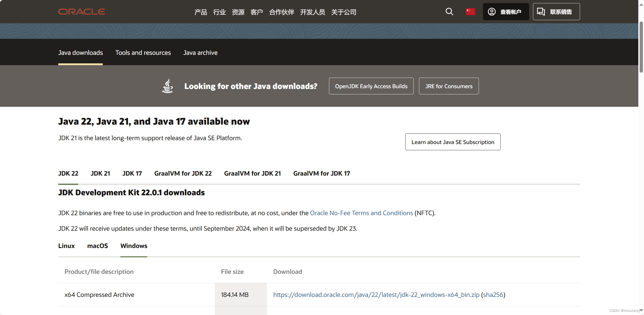Open the 开发人员 navigation menu
The height and width of the screenshot is (315, 644).
[312, 12]
